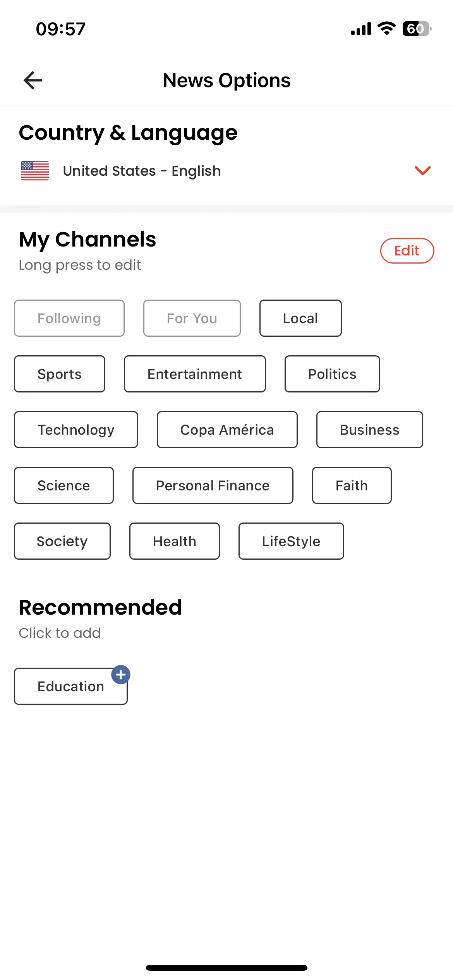
Task: Open United States - English selector
Action: [x=226, y=171]
